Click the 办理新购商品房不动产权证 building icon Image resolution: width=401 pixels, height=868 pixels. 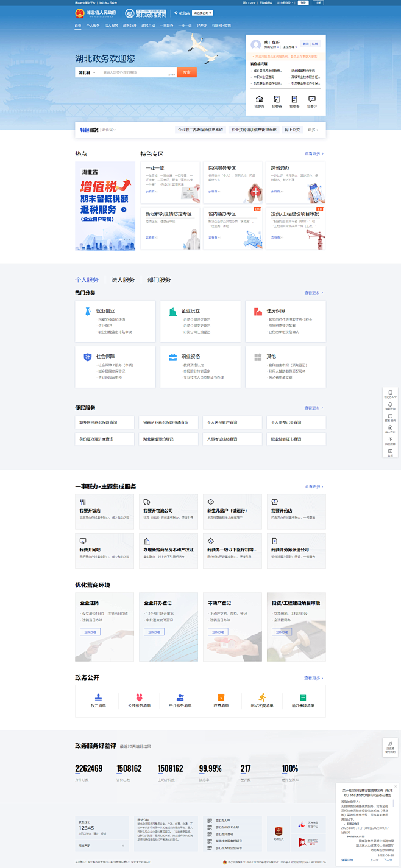point(146,541)
